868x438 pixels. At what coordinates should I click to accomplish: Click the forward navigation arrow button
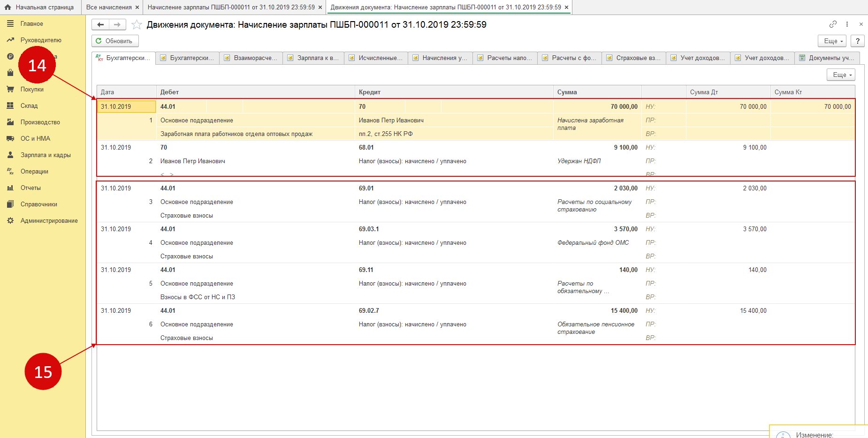pos(117,24)
